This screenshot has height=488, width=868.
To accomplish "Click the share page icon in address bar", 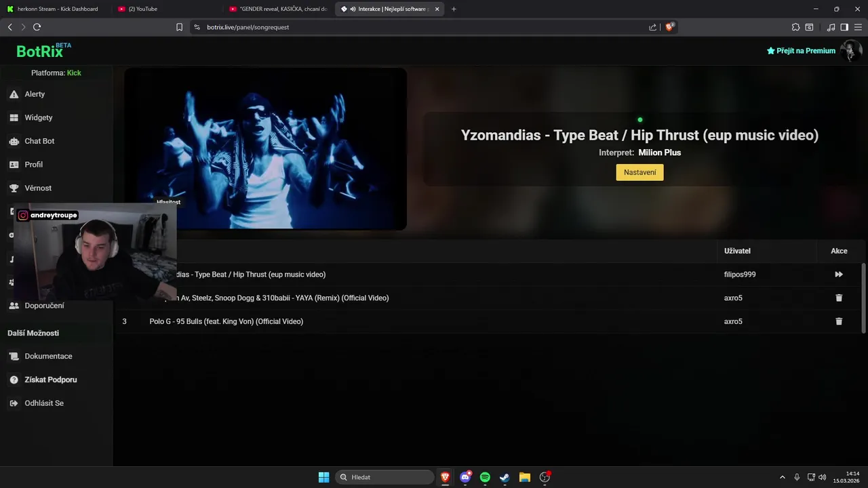I will point(652,27).
